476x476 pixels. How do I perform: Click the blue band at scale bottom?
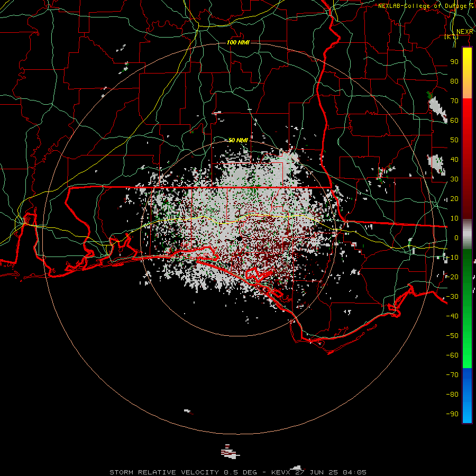(x=467, y=395)
